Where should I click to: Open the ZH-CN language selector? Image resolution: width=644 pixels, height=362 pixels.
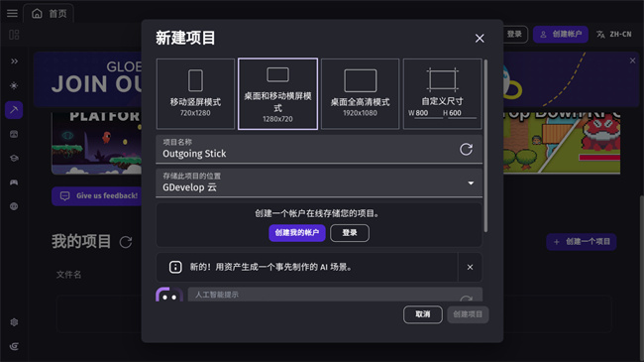(614, 34)
